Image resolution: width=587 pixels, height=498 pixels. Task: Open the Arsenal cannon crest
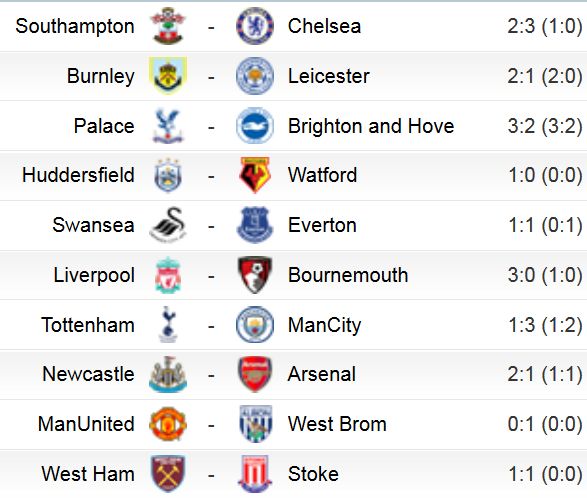(255, 374)
